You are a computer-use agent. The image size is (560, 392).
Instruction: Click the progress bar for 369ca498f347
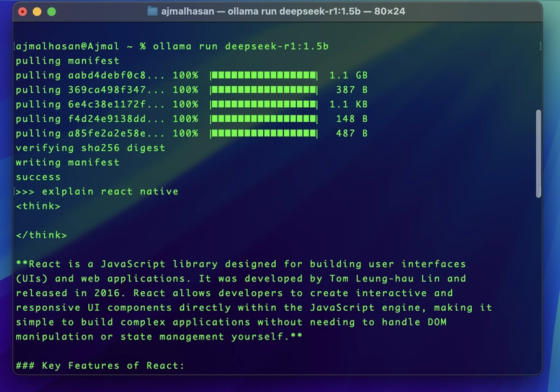click(x=264, y=90)
